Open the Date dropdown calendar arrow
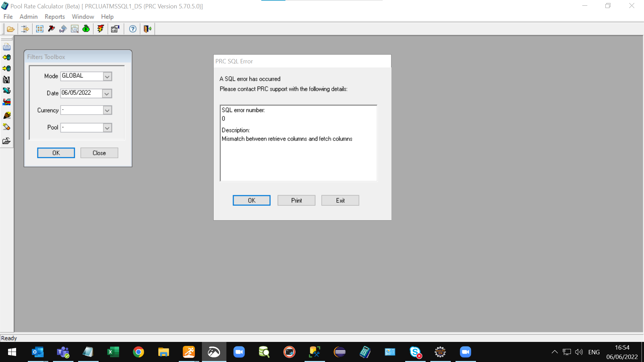The width and height of the screenshot is (644, 362). tap(107, 94)
